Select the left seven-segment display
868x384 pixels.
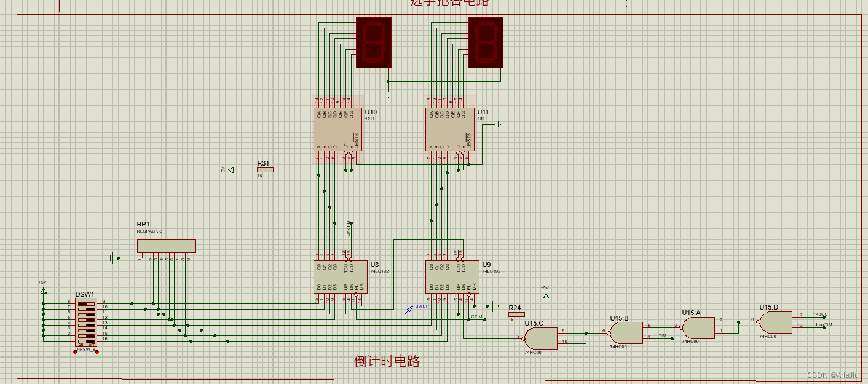click(374, 42)
